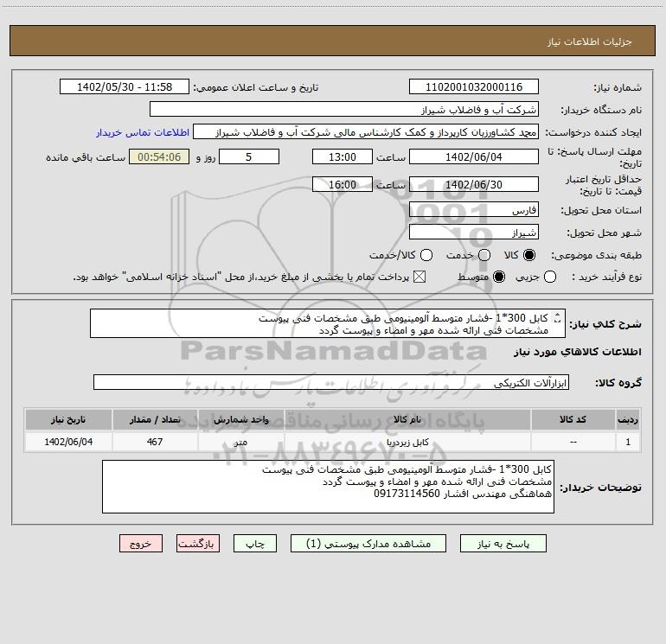Screen dimensions: 666x644
Task: Click the row number cell 1
Action: (628, 442)
